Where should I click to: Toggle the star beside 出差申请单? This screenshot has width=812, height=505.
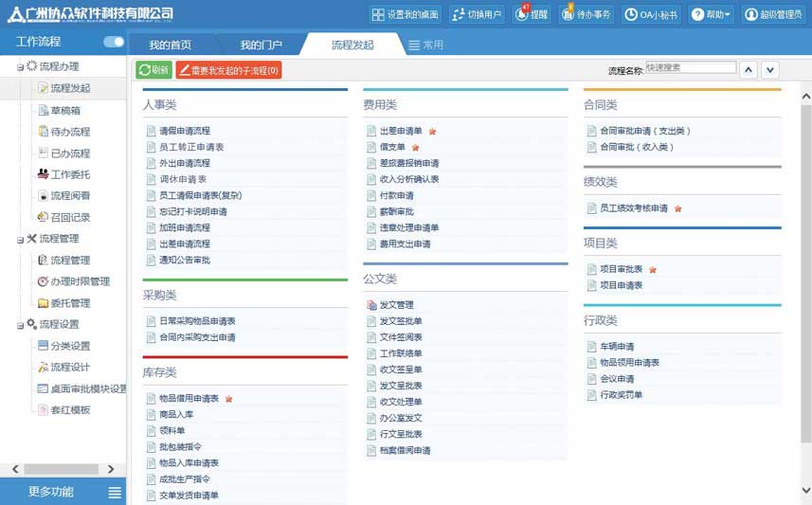pos(432,132)
